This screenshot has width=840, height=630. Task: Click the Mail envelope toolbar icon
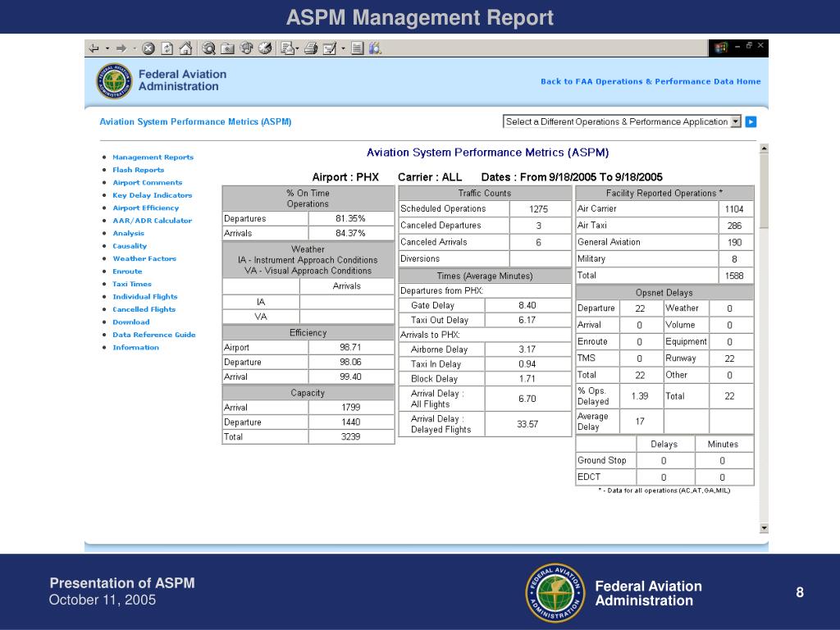(288, 48)
